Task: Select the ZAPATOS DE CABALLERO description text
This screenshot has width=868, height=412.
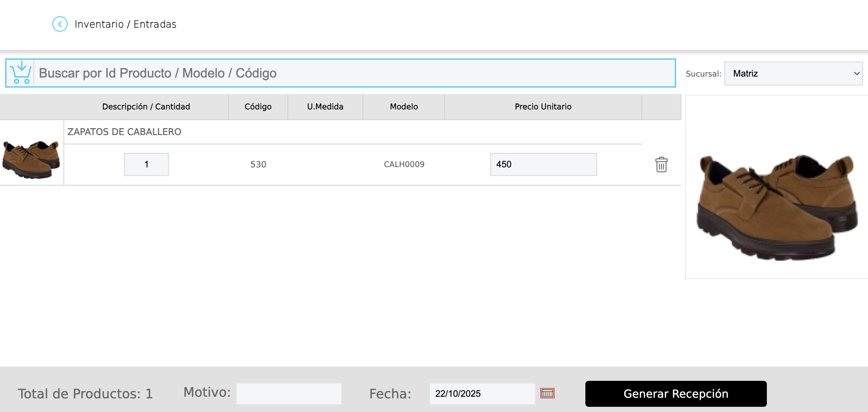Action: point(124,132)
